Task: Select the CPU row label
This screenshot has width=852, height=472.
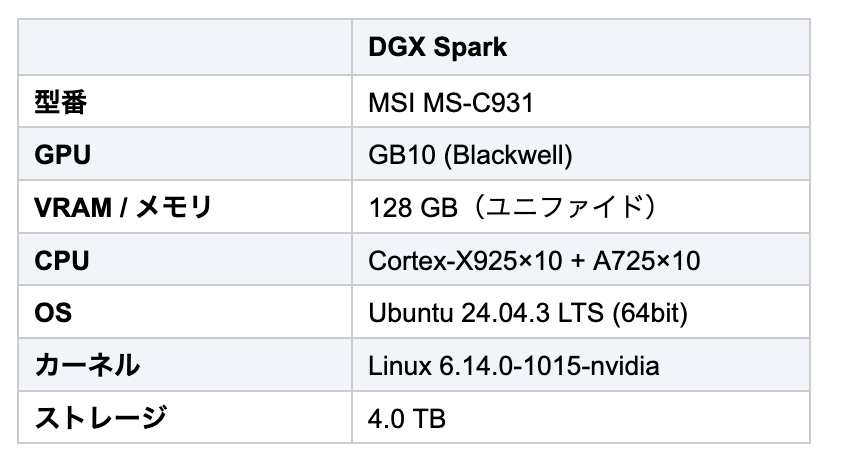Action: [x=61, y=261]
